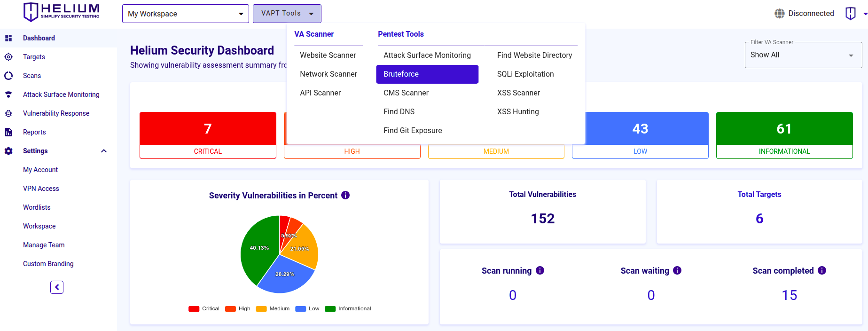The height and width of the screenshot is (331, 868).
Task: Toggle Critical legend item in pie chart
Action: 204,309
